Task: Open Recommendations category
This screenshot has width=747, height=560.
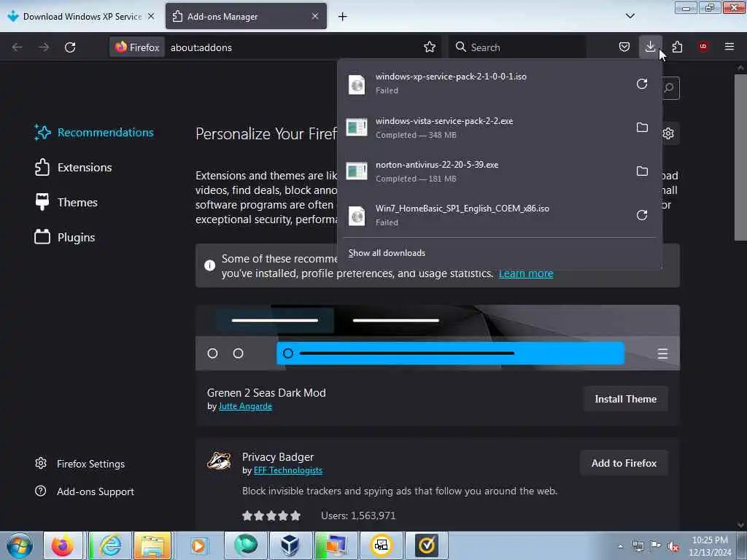Action: (x=94, y=133)
